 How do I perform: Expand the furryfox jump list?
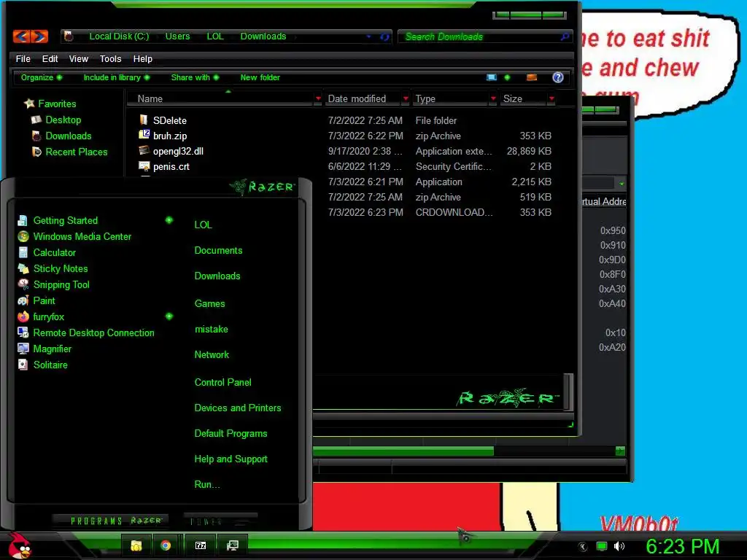169,316
